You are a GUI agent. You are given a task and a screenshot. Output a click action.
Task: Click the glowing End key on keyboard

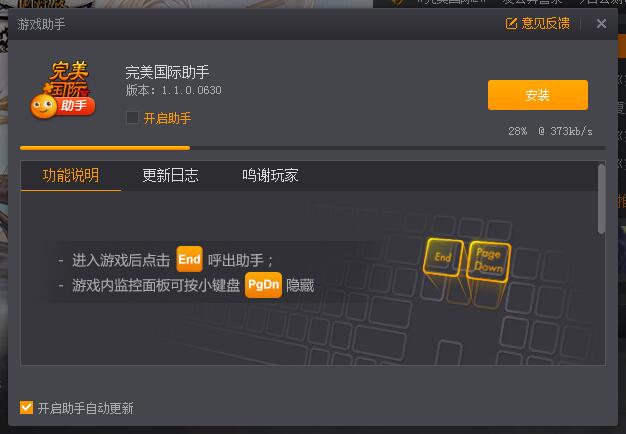tap(444, 257)
